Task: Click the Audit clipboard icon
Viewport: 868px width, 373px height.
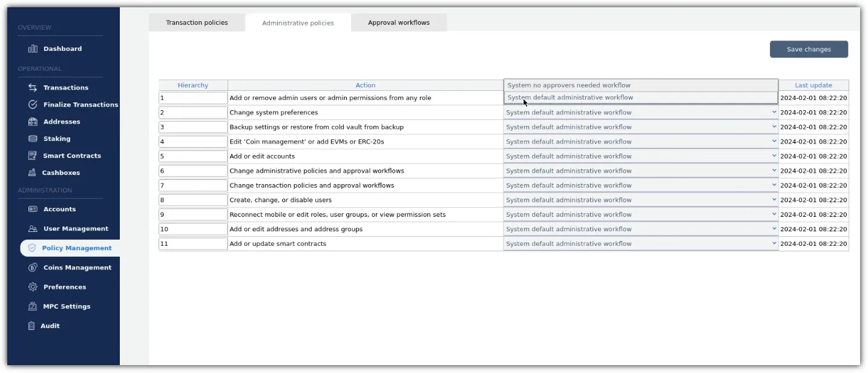Action: (x=33, y=326)
